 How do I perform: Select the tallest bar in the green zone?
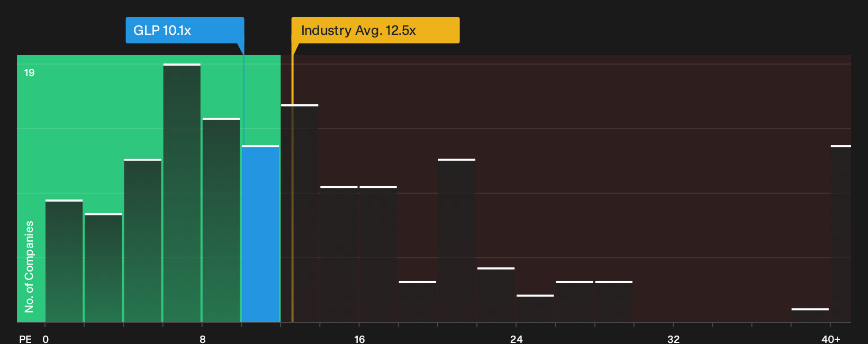tap(182, 193)
